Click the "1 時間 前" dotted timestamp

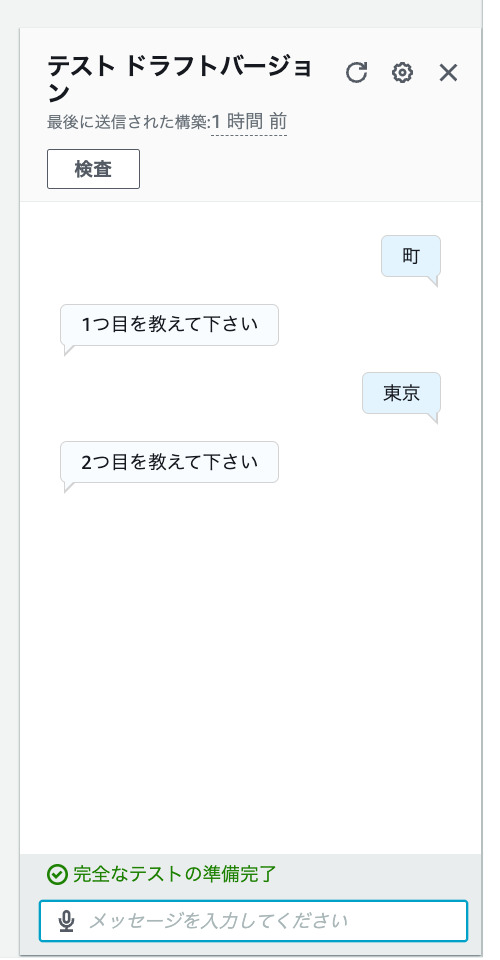249,122
